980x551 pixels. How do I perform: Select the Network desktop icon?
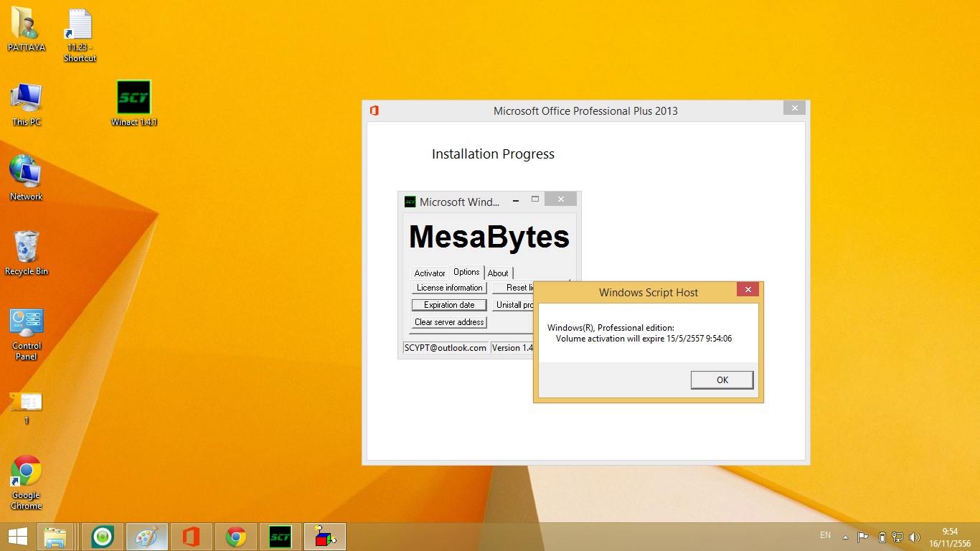pos(27,178)
